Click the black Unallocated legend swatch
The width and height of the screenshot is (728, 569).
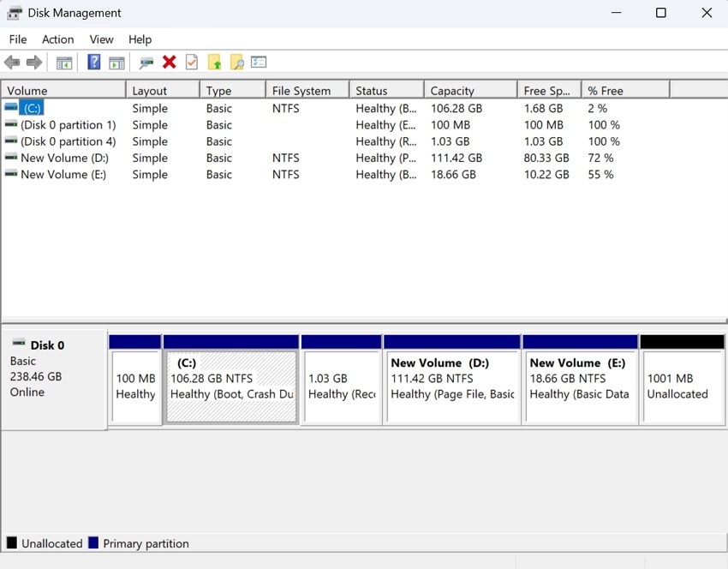tap(12, 542)
